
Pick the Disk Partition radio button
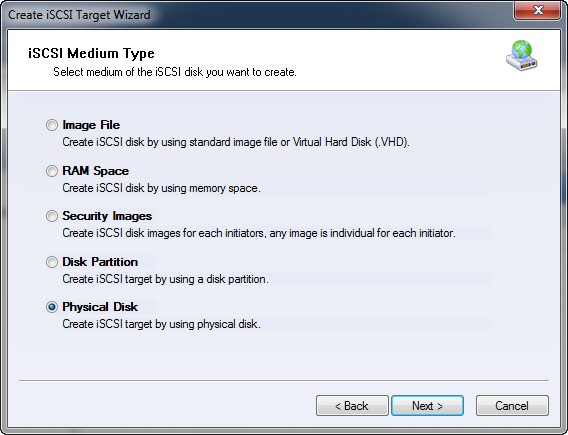[52, 262]
